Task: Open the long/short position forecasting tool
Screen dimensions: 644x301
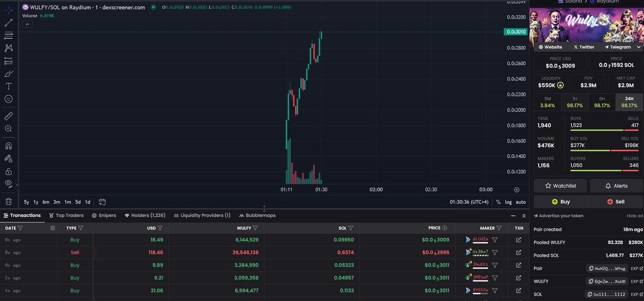Action: coord(9,61)
